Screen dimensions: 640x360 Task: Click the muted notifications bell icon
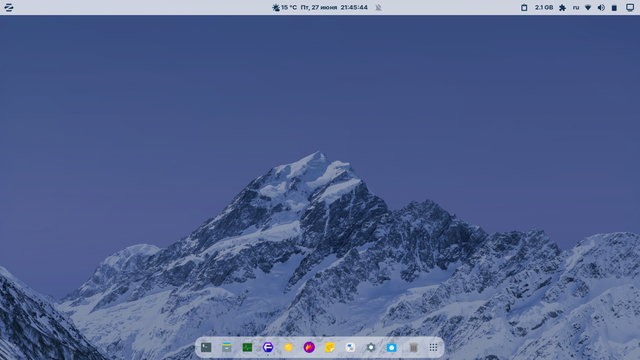tap(378, 7)
